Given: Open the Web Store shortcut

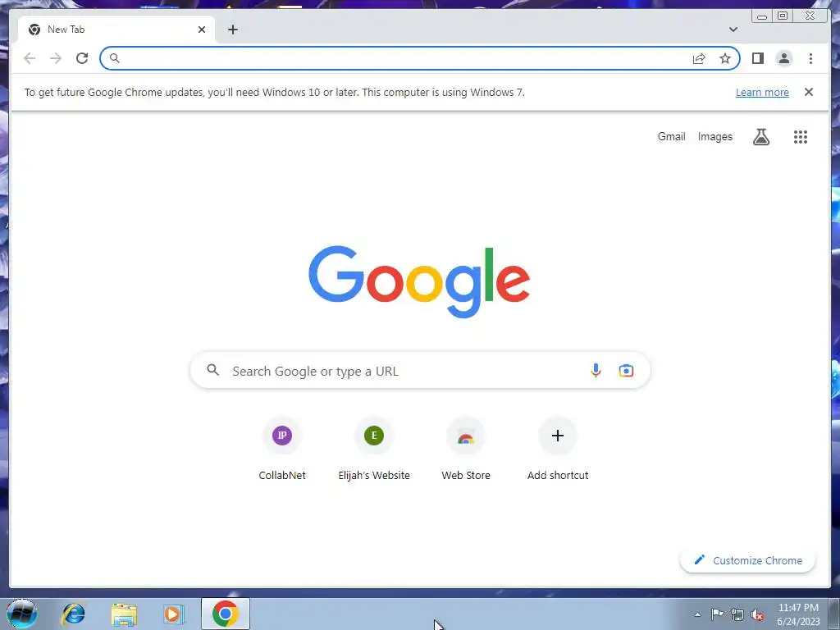Looking at the screenshot, I should click(466, 450).
